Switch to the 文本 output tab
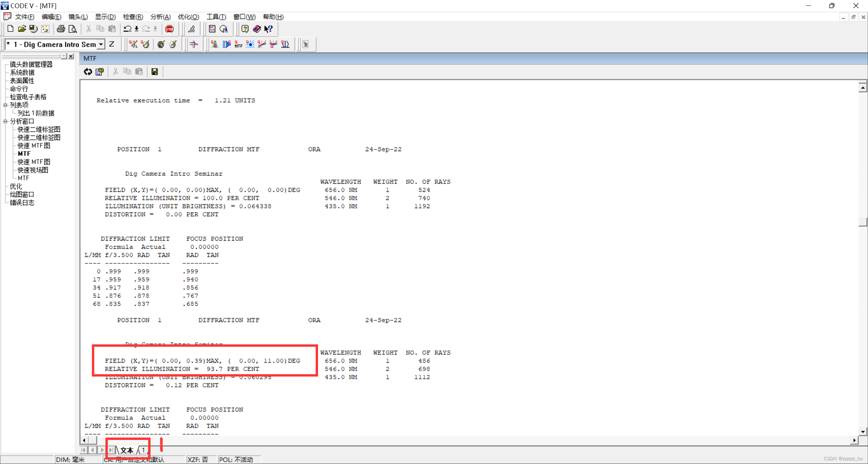The width and height of the screenshot is (868, 464). [127, 450]
